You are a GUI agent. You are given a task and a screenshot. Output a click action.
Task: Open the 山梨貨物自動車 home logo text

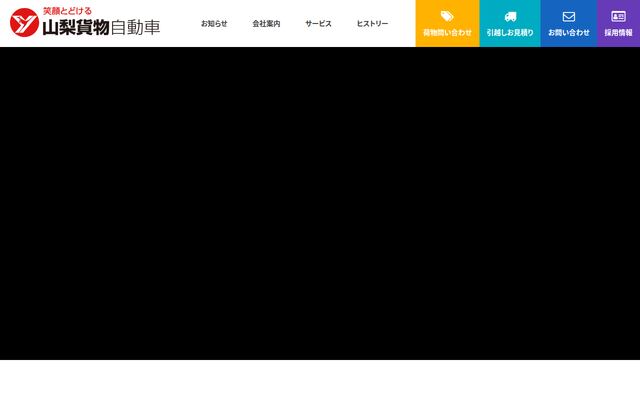coord(101,27)
